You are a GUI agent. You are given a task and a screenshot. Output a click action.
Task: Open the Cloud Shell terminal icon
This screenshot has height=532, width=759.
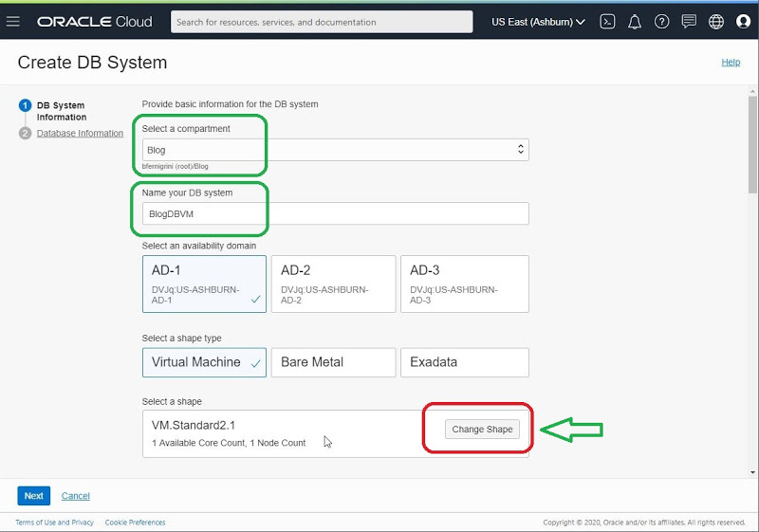pos(607,22)
